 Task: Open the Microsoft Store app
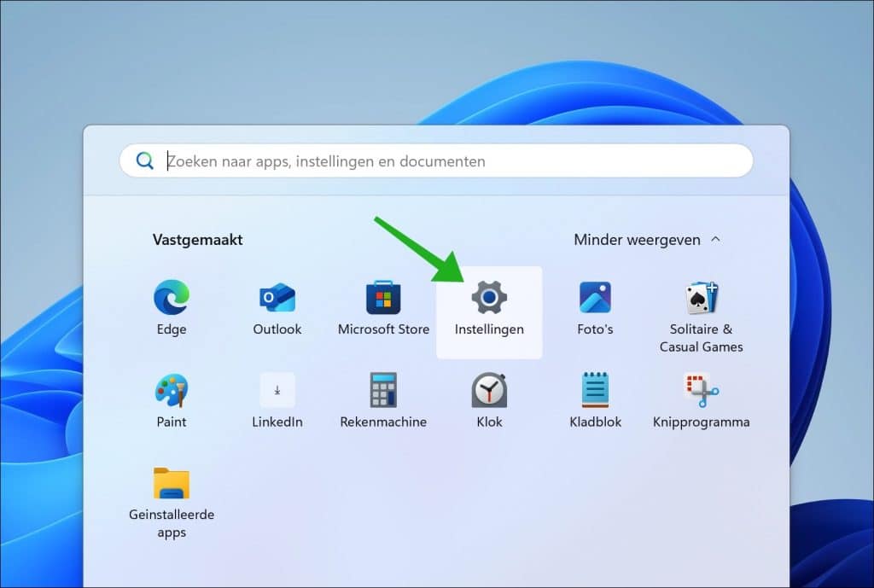coord(383,299)
